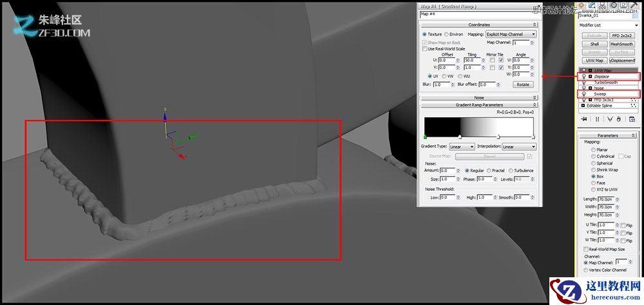Expand the Noise rollout
This screenshot has height=305, width=644.
(x=479, y=97)
